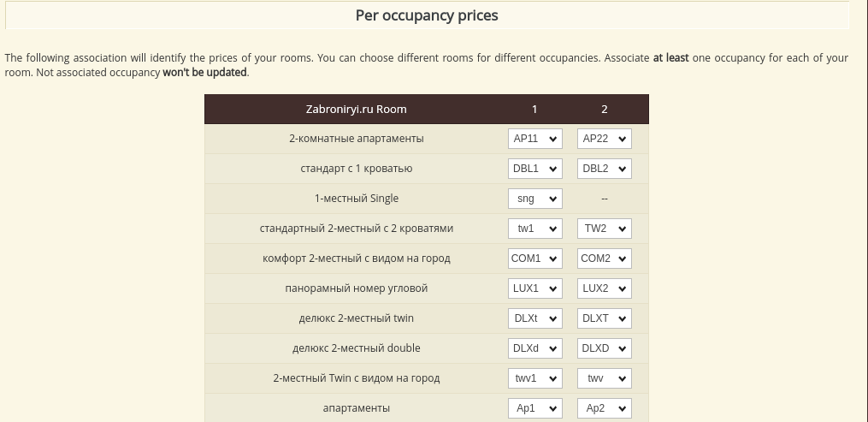This screenshot has width=868, height=422.
Task: Expand the DLXD occupancy 2 dropdown
Action: (605, 348)
